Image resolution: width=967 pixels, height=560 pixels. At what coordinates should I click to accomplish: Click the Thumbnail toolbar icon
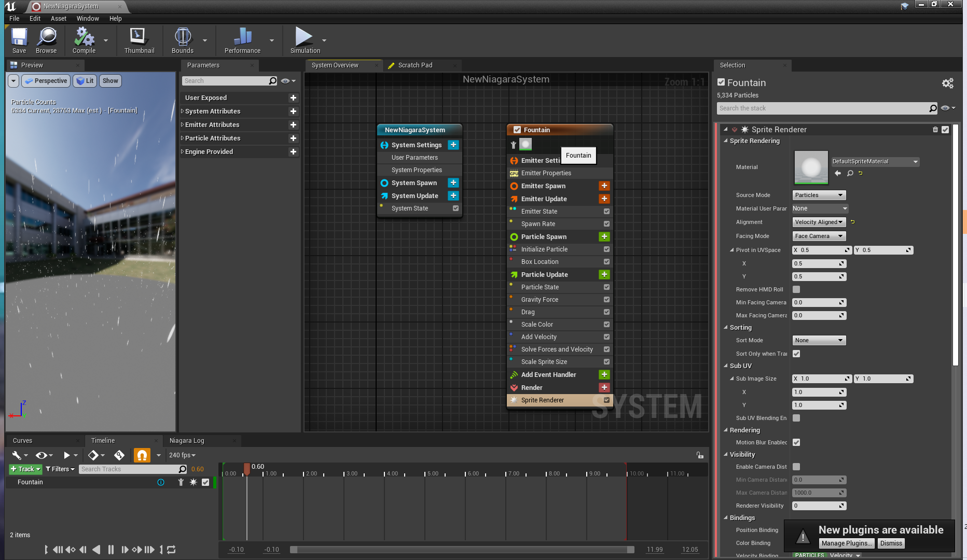pyautogui.click(x=139, y=40)
